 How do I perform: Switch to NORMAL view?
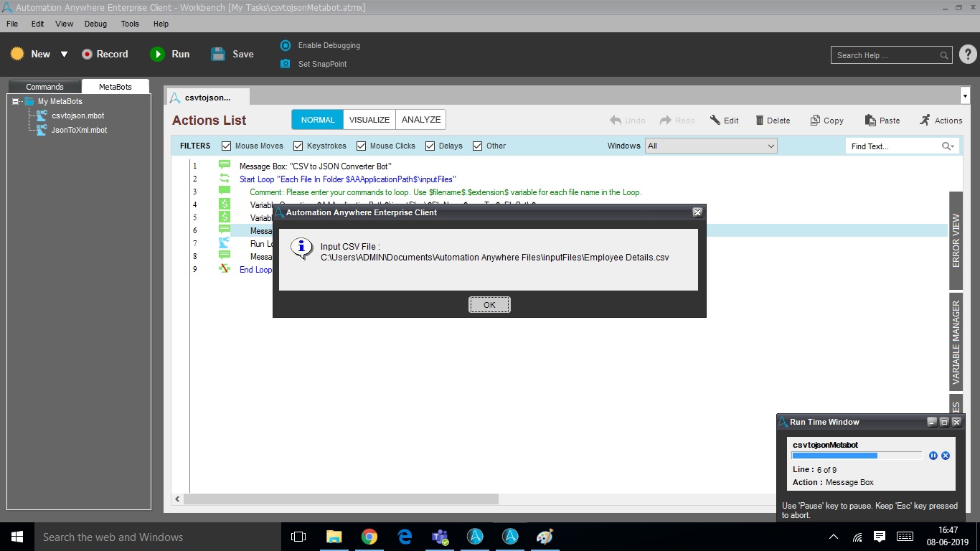(x=318, y=120)
